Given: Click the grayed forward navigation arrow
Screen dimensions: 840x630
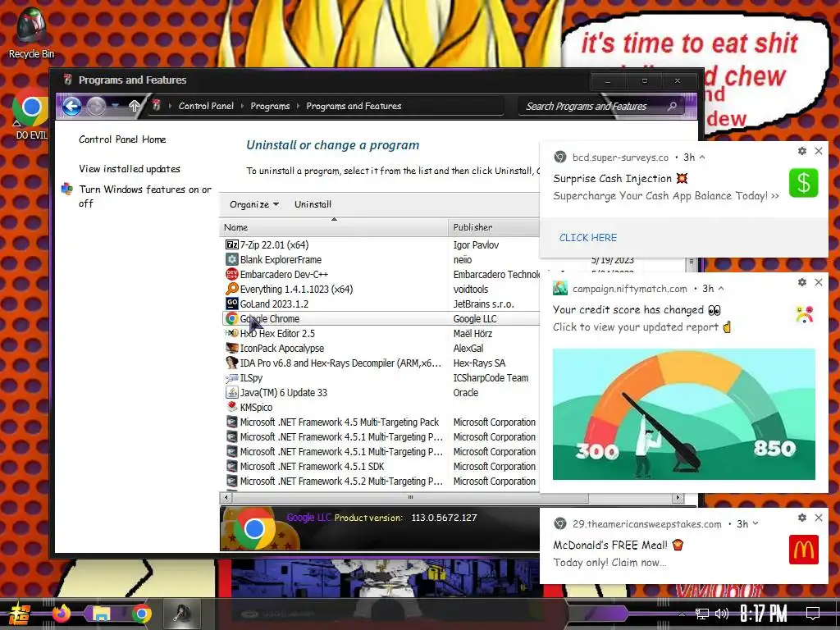Looking at the screenshot, I should (97, 106).
